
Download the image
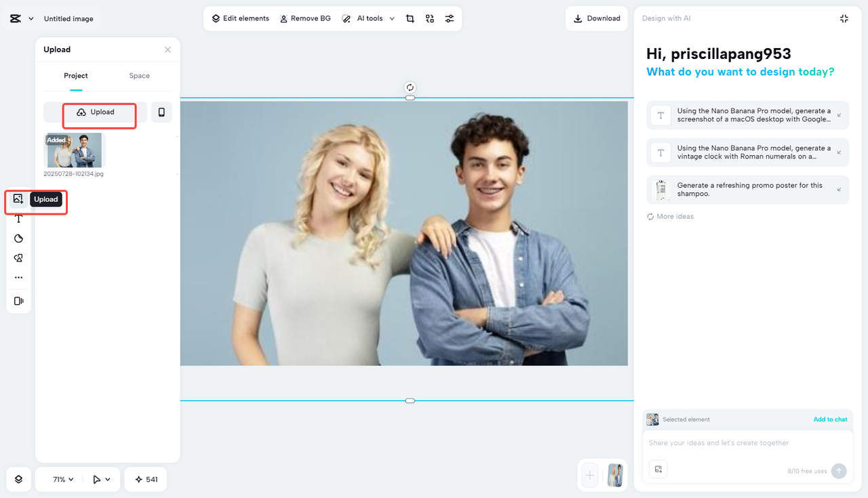tap(597, 18)
